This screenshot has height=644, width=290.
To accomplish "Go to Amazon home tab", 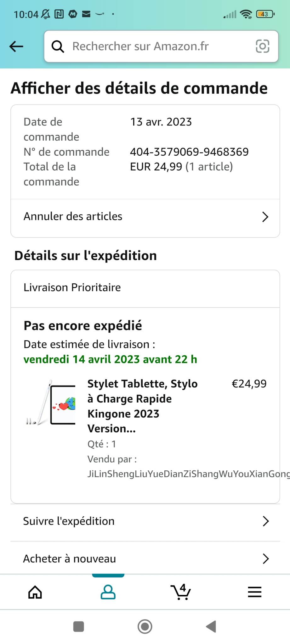I will pyautogui.click(x=35, y=592).
